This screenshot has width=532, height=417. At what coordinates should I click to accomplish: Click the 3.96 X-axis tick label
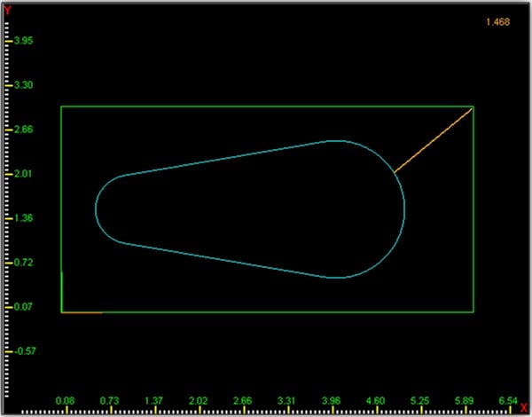click(331, 401)
